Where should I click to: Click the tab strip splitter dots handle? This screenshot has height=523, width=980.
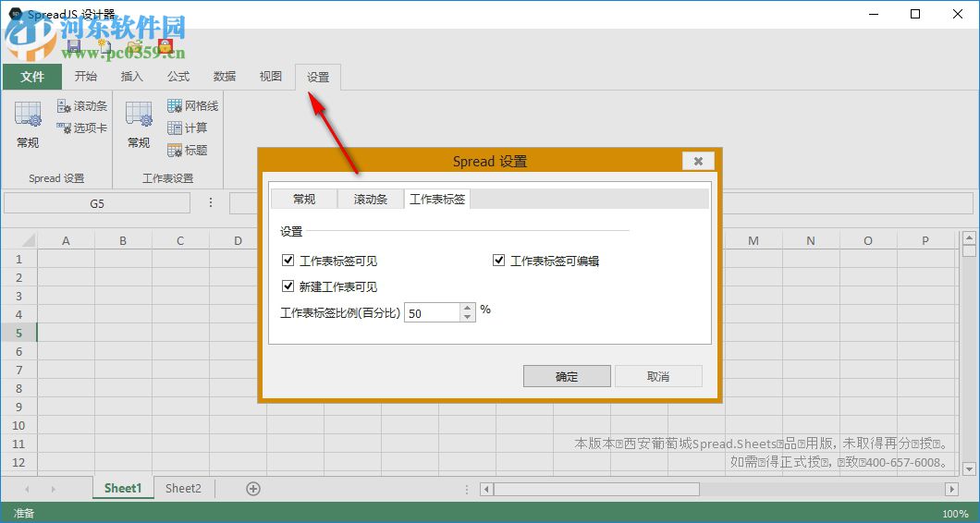468,489
